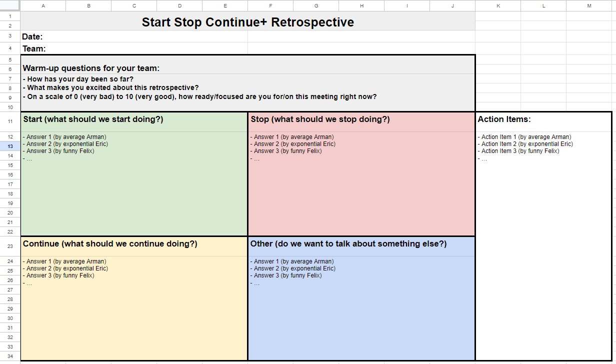Select the Warm-up questions heading cell
Image resolution: width=616 pixels, height=364 pixels.
[91, 68]
